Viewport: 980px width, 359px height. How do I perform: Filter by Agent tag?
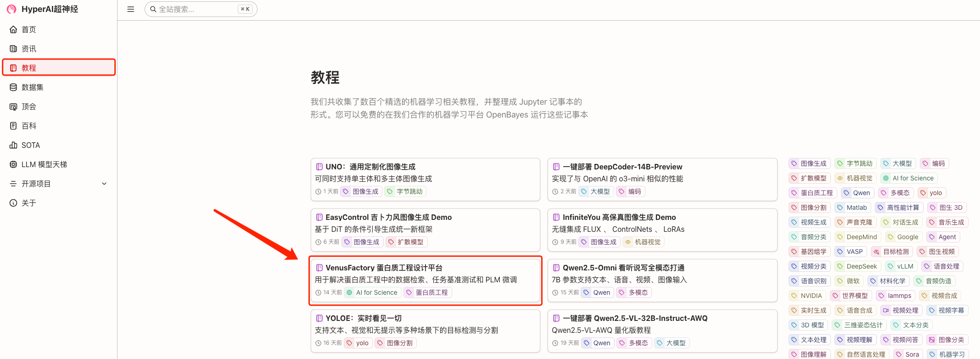coord(943,237)
